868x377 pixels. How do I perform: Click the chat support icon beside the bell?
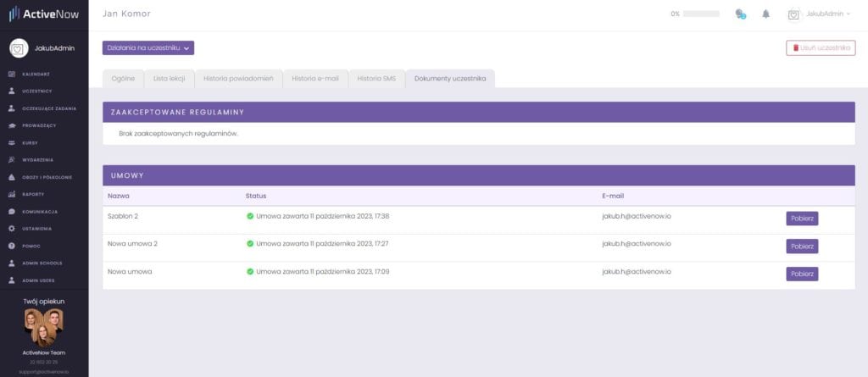tap(740, 14)
